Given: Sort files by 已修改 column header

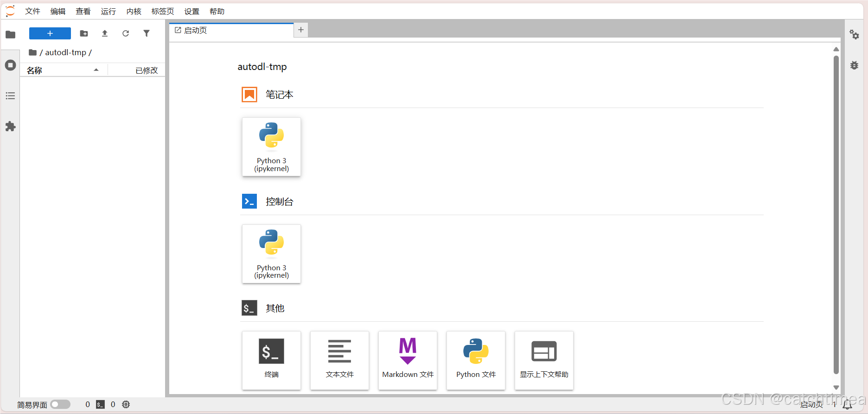Looking at the screenshot, I should (x=137, y=70).
